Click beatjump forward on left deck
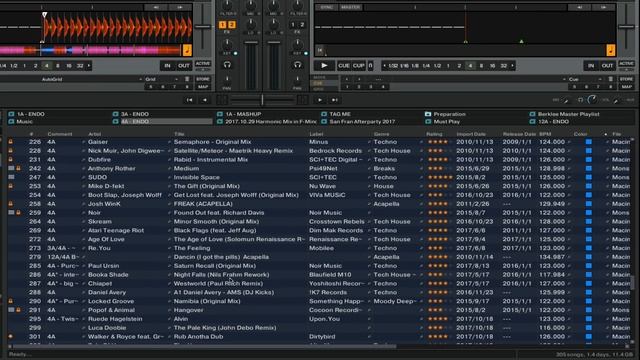Screen dimensions: 640x360 [x=180, y=7]
